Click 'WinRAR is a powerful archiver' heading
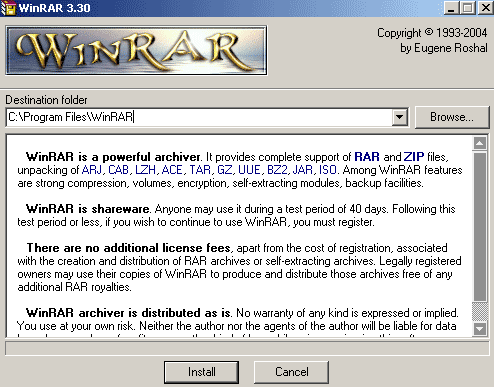Image resolution: width=494 pixels, height=387 pixels. 113,157
